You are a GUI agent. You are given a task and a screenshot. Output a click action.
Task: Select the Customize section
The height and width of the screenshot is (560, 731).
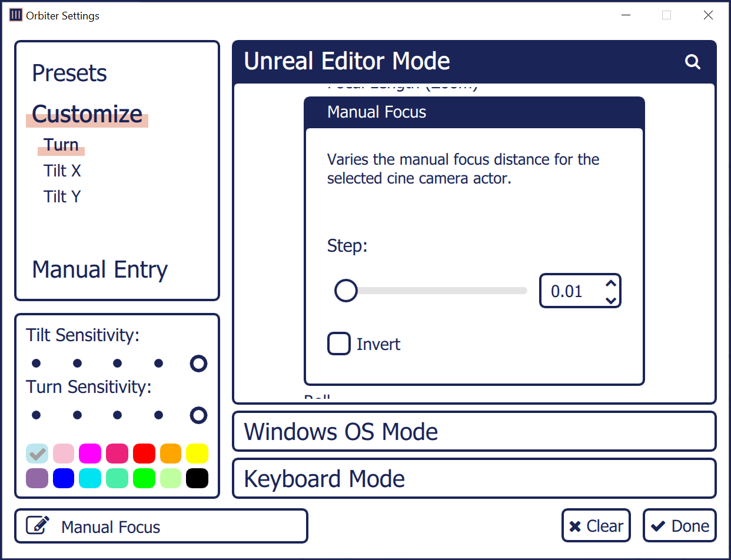[87, 114]
